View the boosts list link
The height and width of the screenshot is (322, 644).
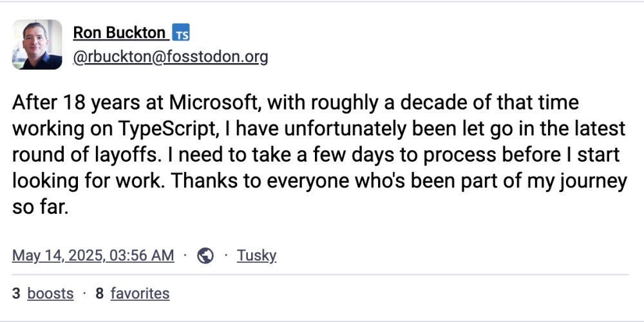(x=50, y=294)
